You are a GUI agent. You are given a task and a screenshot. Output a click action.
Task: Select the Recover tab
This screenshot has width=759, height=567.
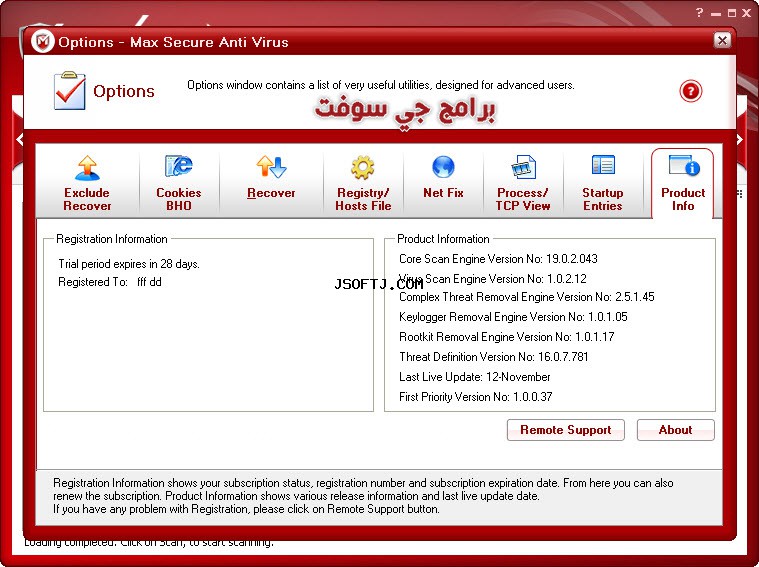tap(271, 183)
